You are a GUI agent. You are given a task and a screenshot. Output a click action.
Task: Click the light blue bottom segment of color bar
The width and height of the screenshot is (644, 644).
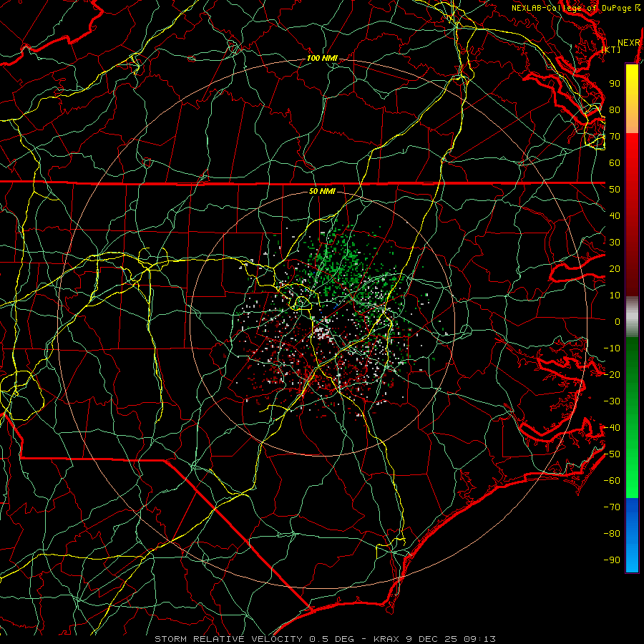pos(632,559)
